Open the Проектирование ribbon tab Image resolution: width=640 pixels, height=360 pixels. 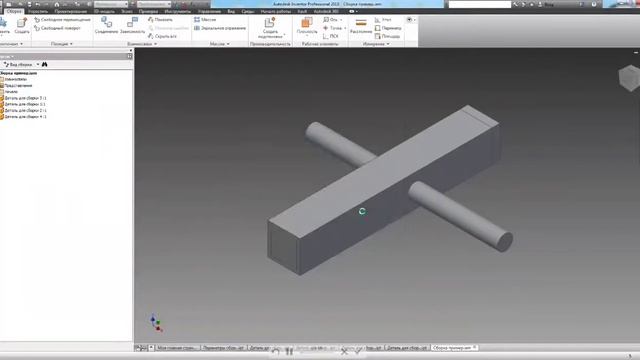(x=71, y=11)
